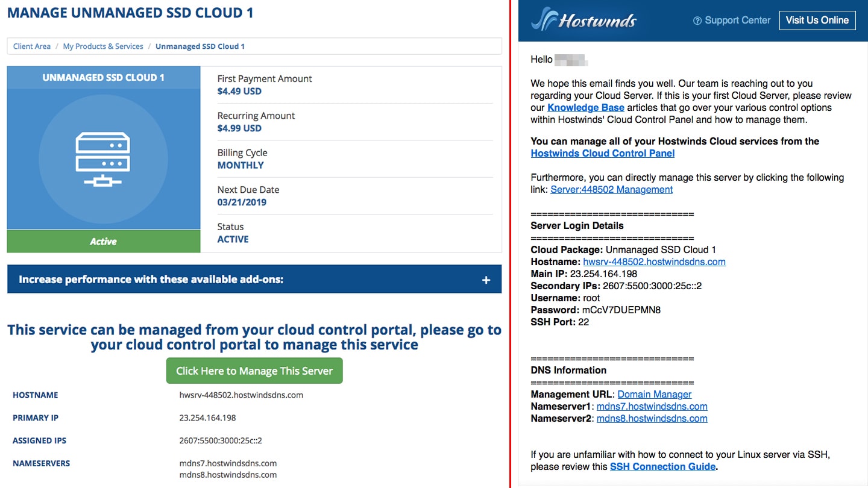
Task: Click Secondary IPs value in email
Action: click(x=652, y=286)
